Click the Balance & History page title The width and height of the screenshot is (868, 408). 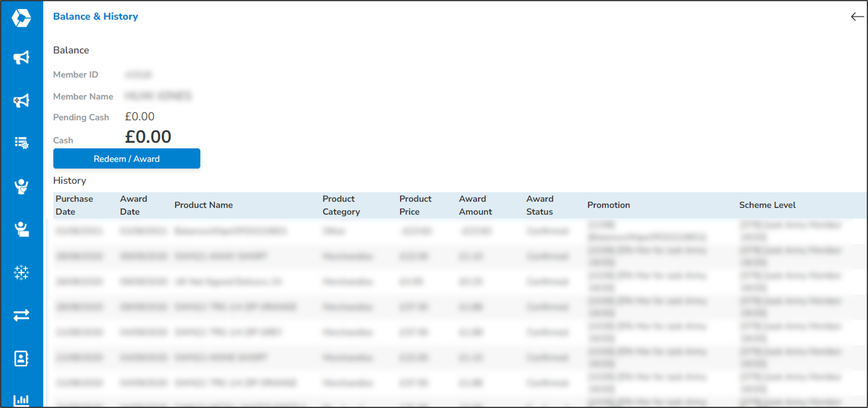coord(95,16)
